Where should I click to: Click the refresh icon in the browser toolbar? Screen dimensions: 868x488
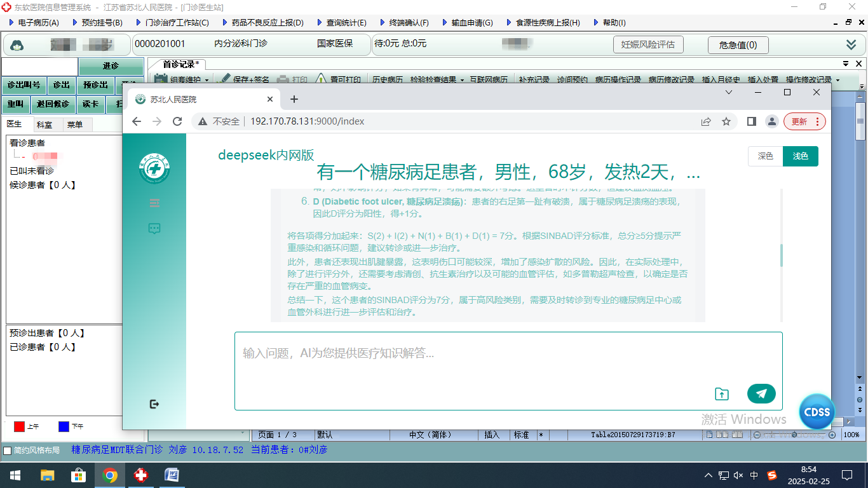click(x=177, y=121)
